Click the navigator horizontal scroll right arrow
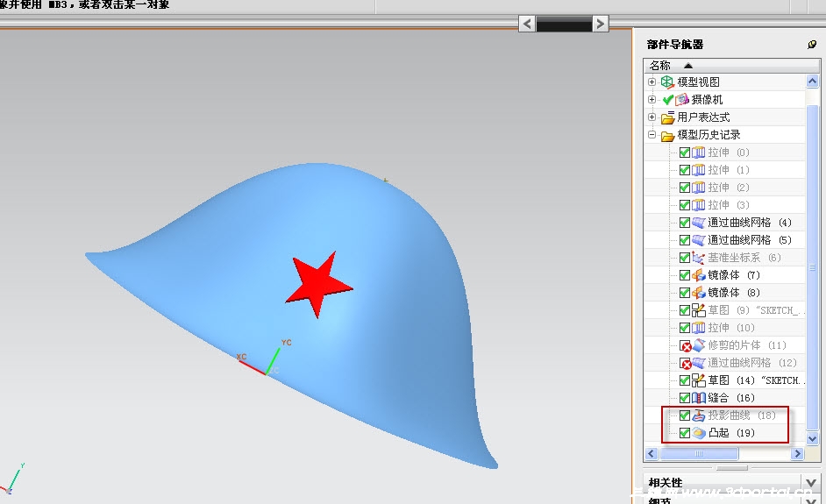This screenshot has height=504, width=826. (x=798, y=453)
